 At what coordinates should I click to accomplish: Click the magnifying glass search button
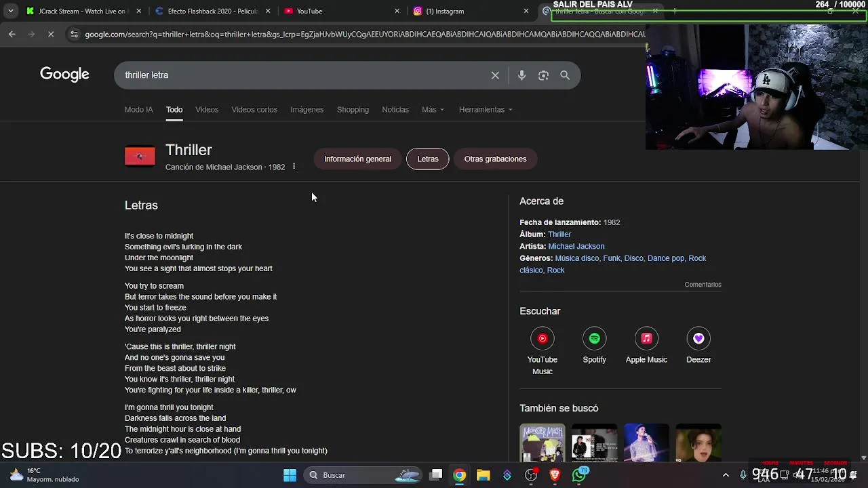(565, 75)
